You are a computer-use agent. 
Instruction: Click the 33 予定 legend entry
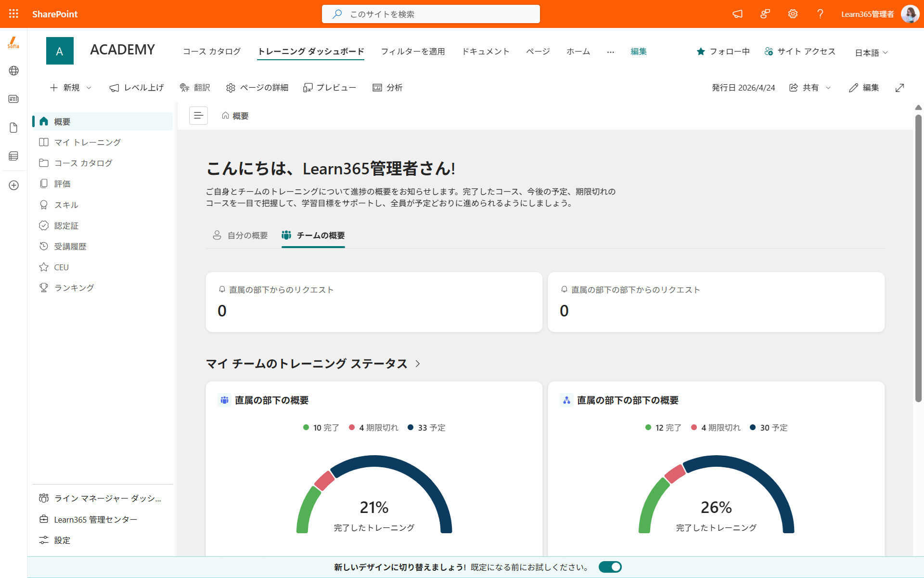point(426,428)
